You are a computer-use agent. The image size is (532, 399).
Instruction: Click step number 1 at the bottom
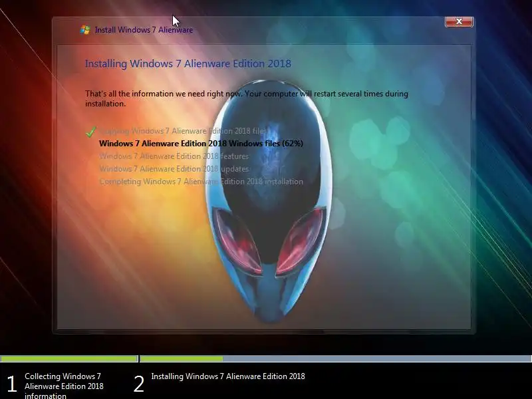point(12,384)
